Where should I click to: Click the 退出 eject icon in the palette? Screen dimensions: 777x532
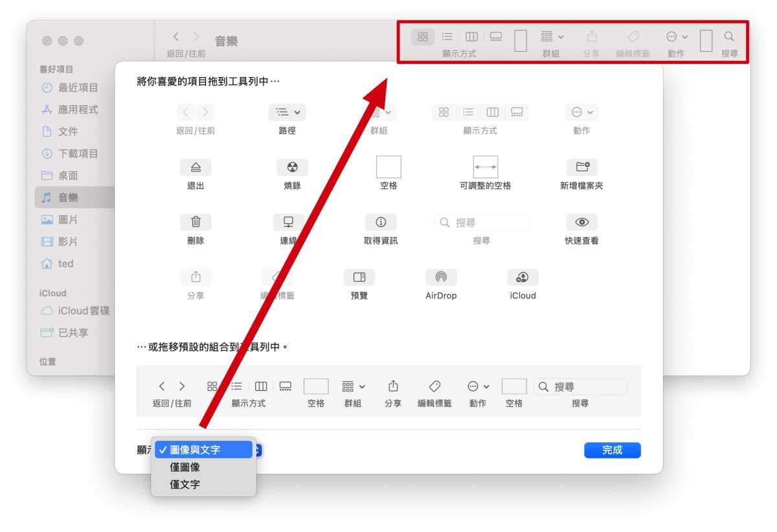196,167
